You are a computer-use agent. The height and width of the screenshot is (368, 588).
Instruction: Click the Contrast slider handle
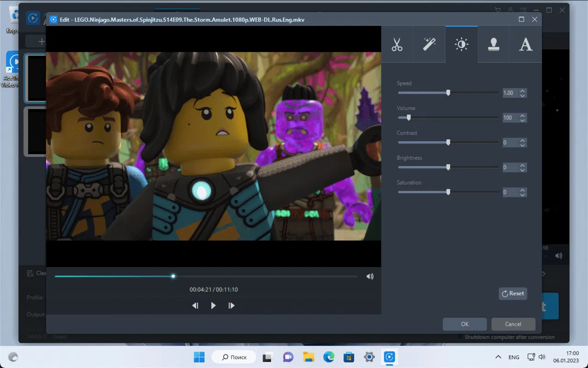[448, 142]
